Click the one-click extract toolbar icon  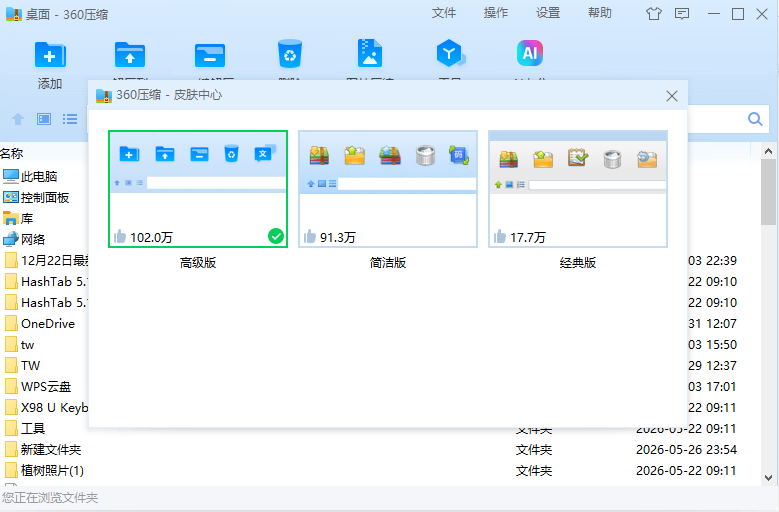[210, 55]
